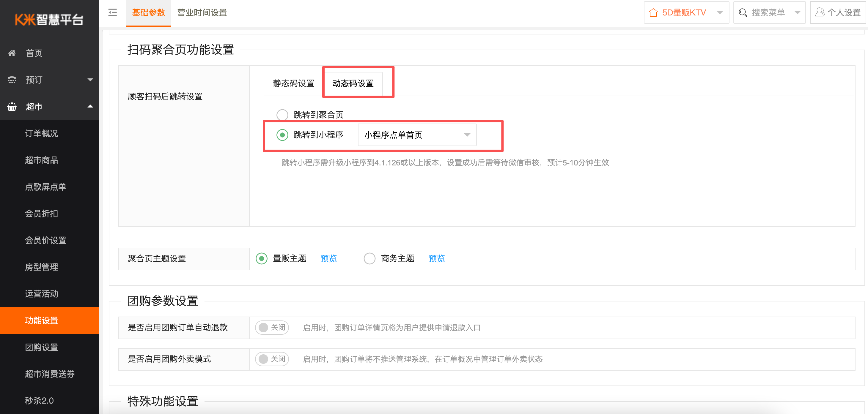Open the 小程序点单首页 dropdown
Viewport: 868px width, 414px height.
417,135
